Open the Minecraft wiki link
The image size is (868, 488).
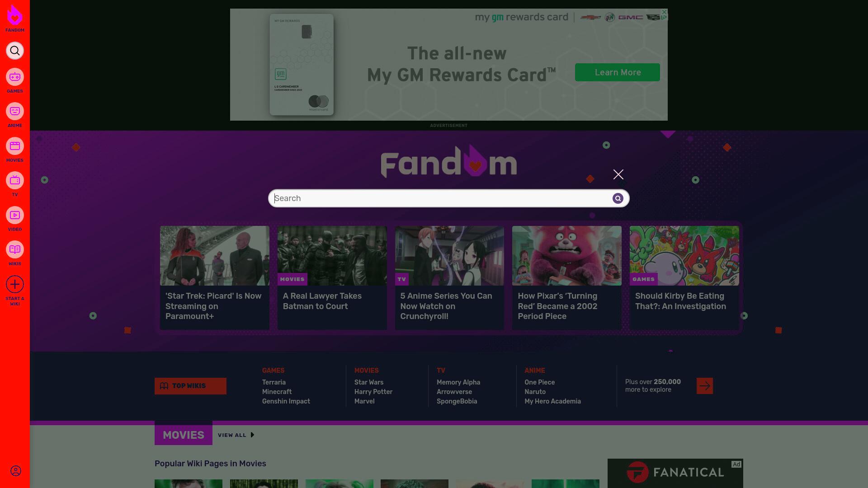(x=277, y=392)
